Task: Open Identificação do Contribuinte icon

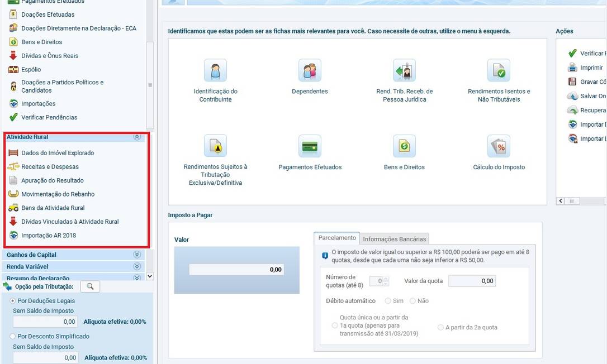Action: [x=215, y=71]
